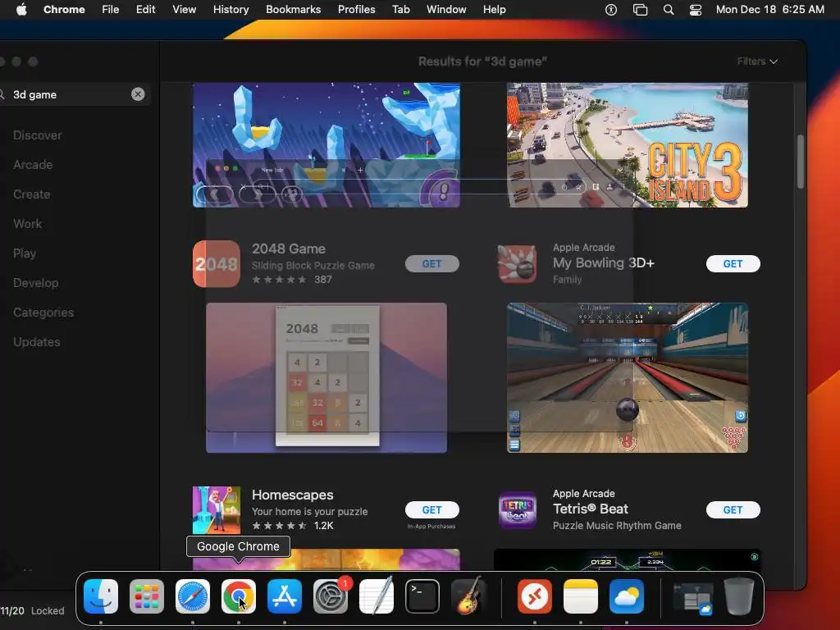Screen dimensions: 840x630
Task: Go to Discover in sidebar
Action: tap(38, 135)
